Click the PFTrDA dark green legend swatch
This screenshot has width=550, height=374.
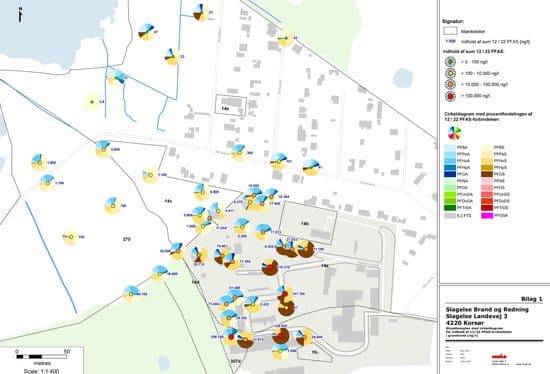[x=450, y=208]
